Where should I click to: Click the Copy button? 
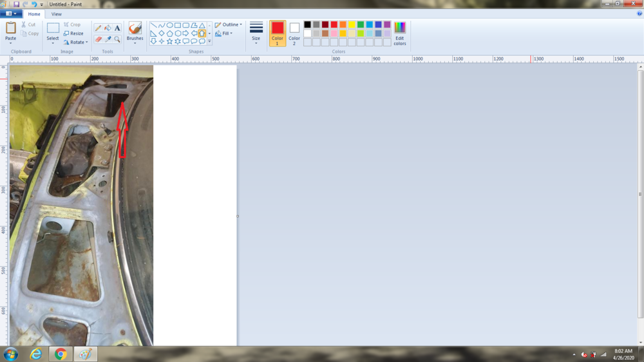(30, 33)
